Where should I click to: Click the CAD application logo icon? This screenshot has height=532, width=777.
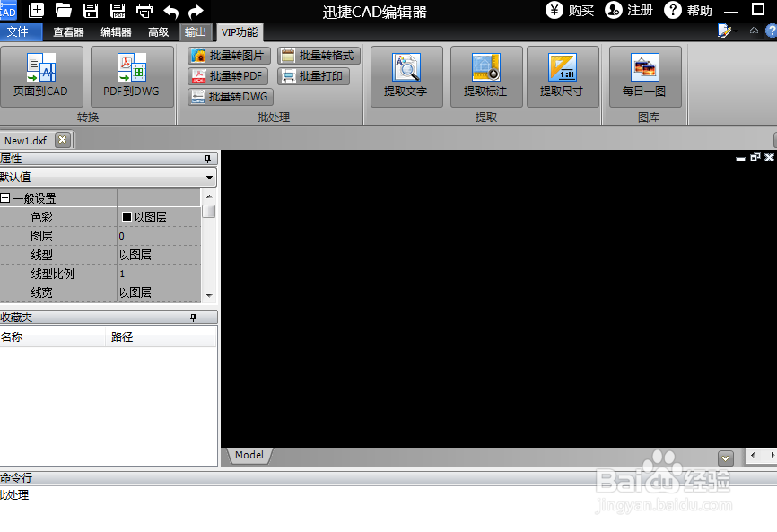8,10
